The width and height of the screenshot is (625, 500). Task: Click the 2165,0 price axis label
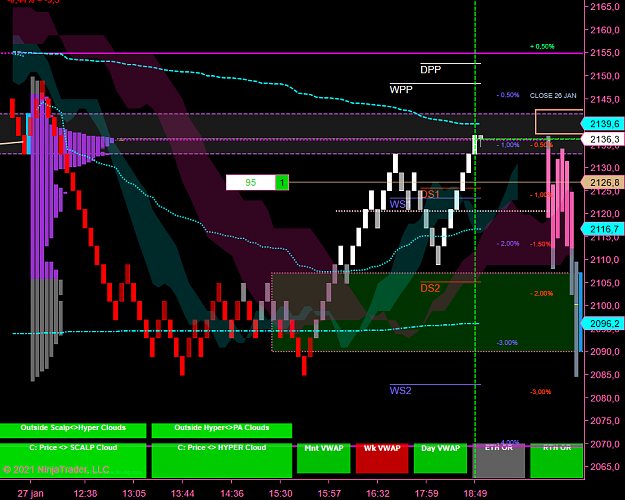[x=605, y=7]
